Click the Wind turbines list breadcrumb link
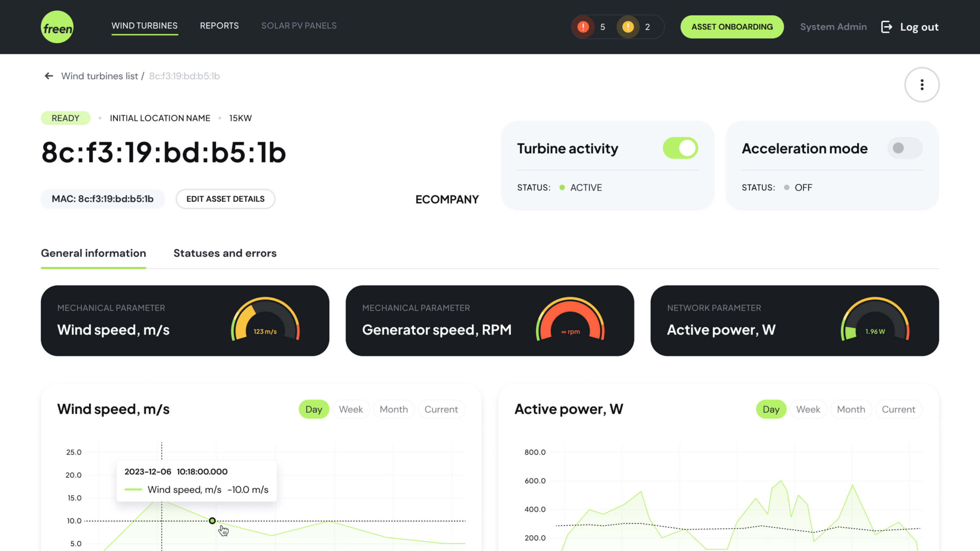 tap(100, 76)
